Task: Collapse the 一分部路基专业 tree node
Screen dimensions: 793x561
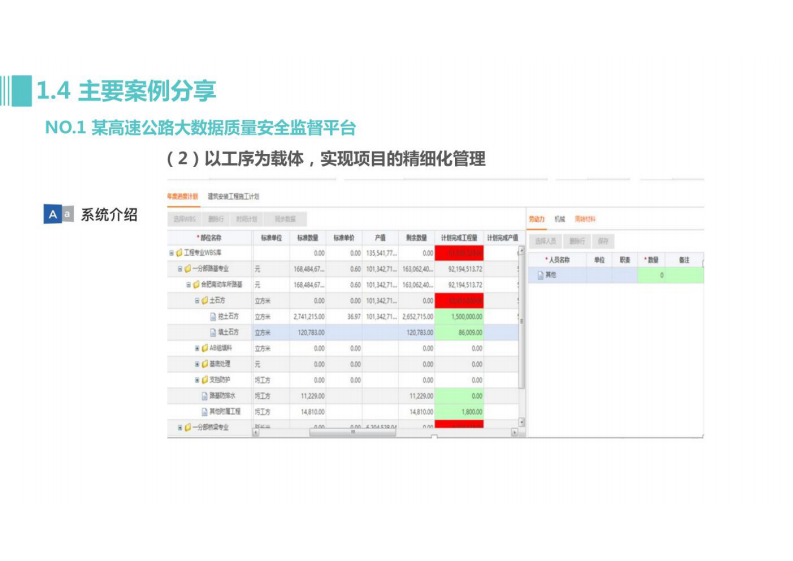Action: click(180, 269)
